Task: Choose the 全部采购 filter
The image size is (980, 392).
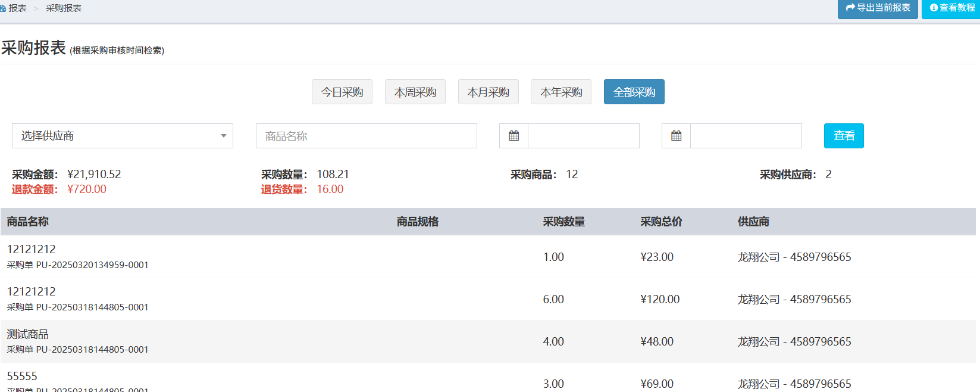Action: (x=634, y=92)
